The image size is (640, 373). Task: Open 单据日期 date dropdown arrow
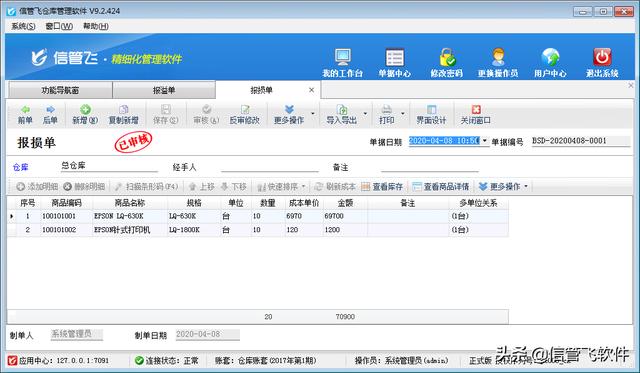tap(484, 140)
